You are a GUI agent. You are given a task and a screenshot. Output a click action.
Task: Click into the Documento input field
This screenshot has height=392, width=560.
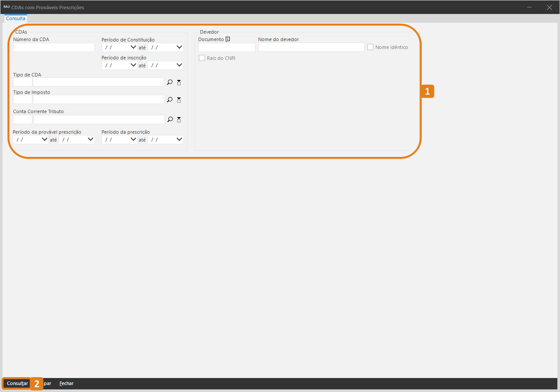click(x=227, y=47)
